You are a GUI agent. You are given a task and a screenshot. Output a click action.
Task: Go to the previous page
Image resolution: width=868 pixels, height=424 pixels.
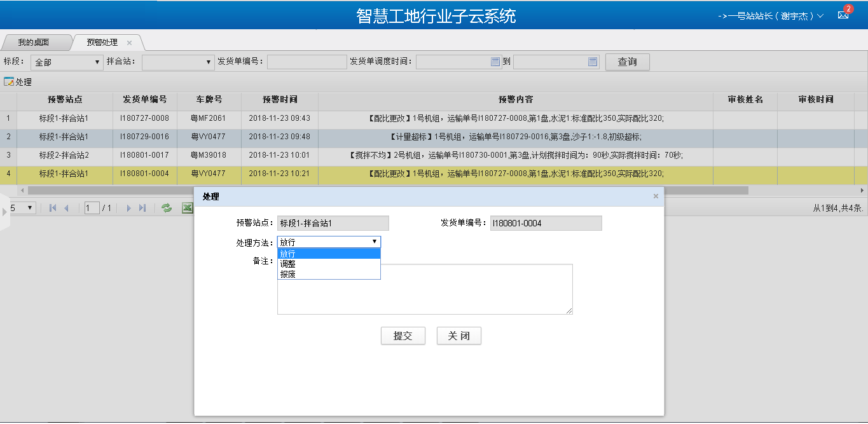tap(66, 208)
